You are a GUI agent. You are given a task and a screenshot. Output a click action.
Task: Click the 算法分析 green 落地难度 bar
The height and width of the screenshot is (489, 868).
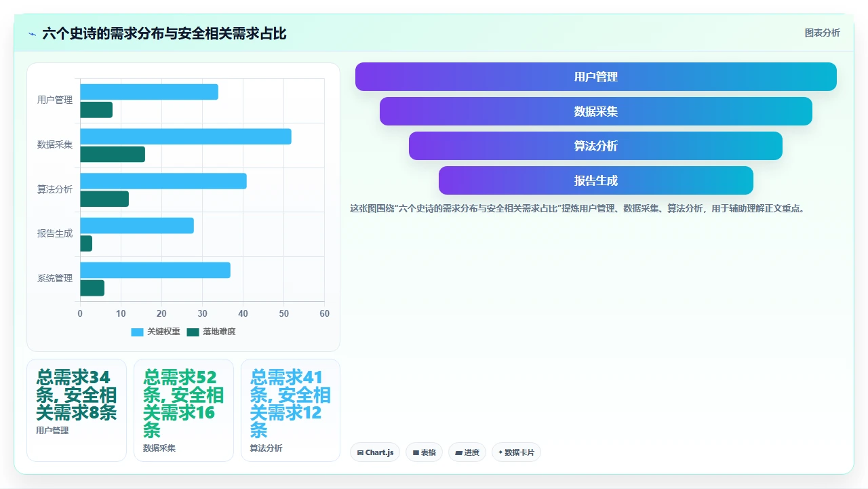104,199
